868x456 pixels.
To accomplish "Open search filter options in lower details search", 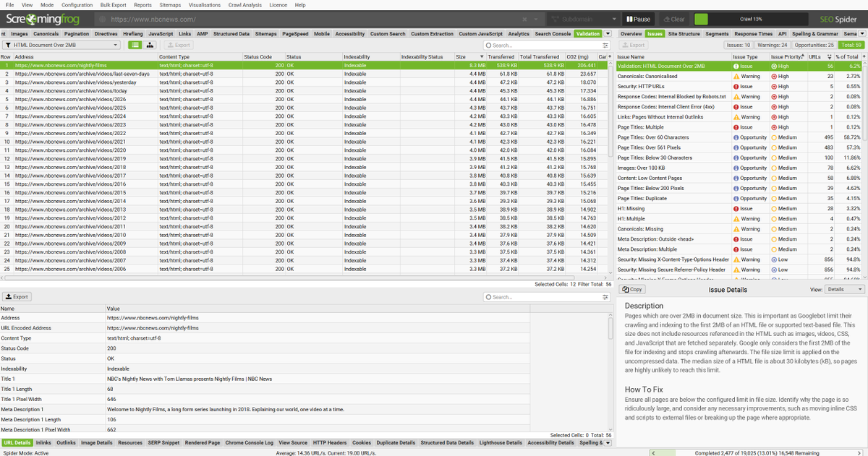I will [x=605, y=297].
